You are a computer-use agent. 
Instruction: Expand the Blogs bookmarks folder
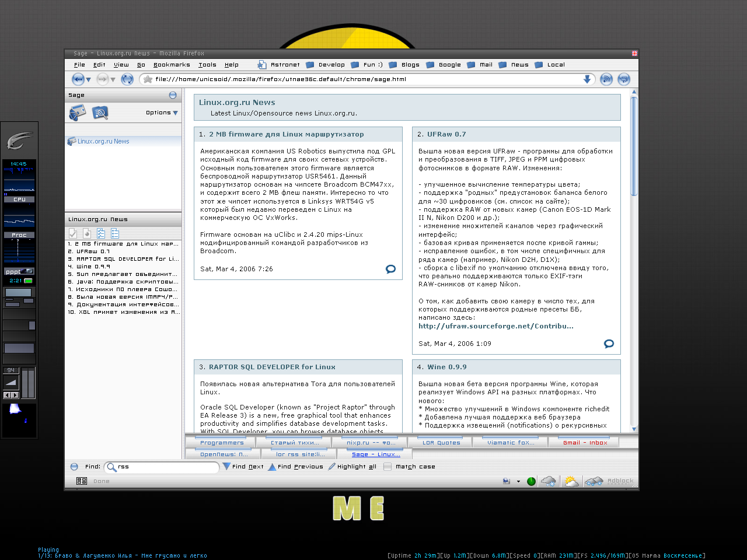[404, 65]
